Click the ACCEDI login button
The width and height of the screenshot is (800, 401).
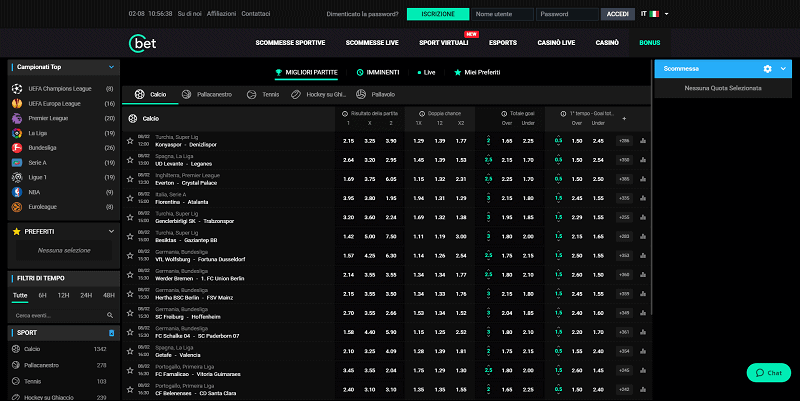(x=617, y=14)
